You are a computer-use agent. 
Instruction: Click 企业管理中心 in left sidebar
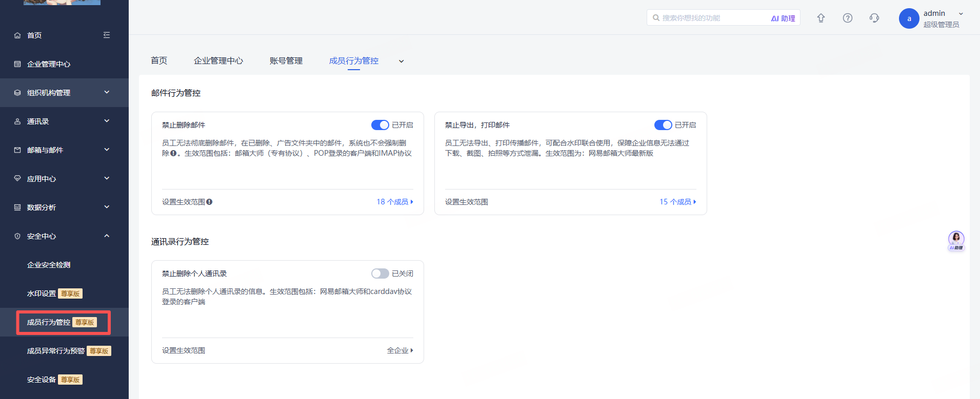click(49, 64)
